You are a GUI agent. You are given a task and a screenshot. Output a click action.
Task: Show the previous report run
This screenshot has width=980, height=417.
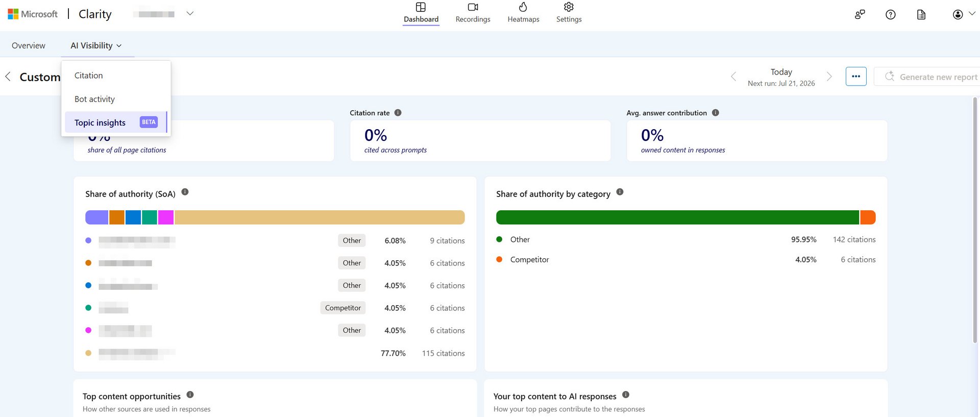tap(733, 77)
